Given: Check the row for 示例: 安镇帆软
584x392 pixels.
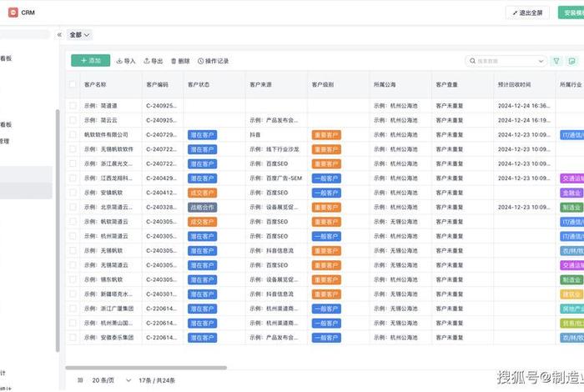Looking at the screenshot, I should pos(73,193).
